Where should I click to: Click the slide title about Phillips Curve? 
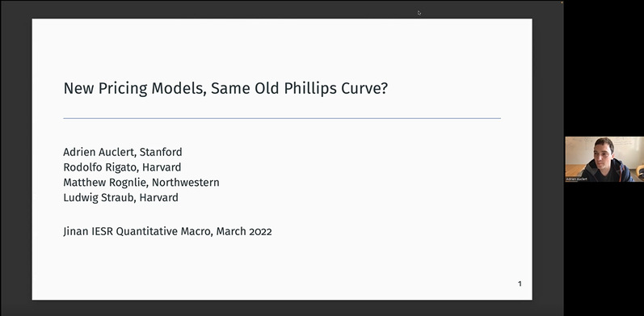click(225, 88)
